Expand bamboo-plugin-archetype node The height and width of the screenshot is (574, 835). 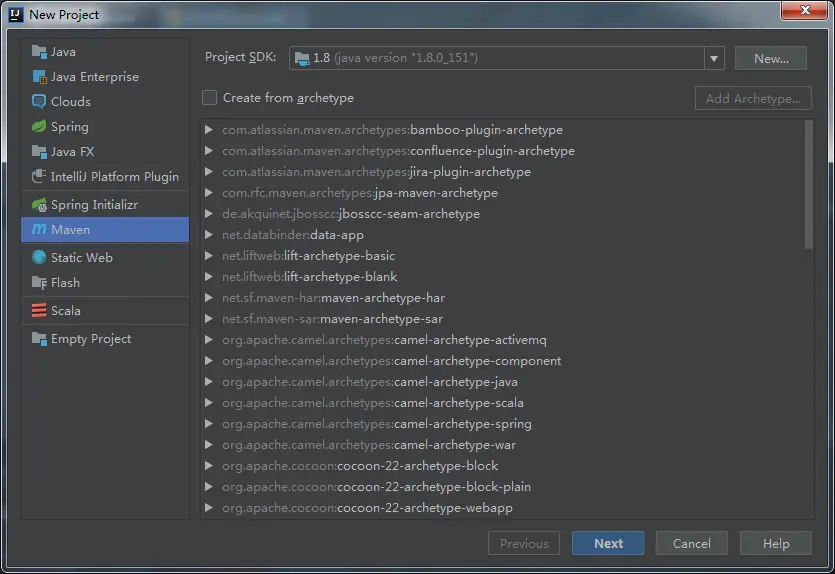point(209,129)
